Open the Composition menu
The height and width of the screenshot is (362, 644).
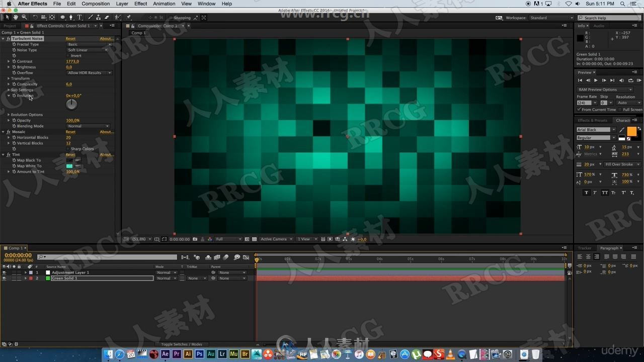click(96, 4)
